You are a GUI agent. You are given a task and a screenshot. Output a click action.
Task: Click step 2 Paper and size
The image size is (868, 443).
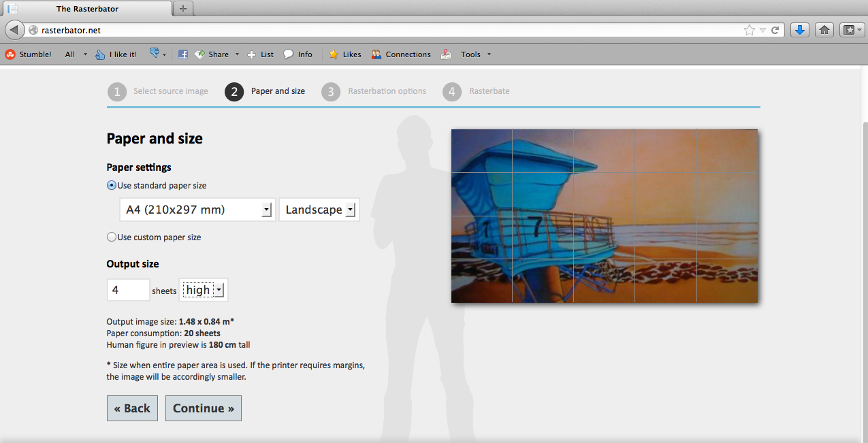click(266, 91)
